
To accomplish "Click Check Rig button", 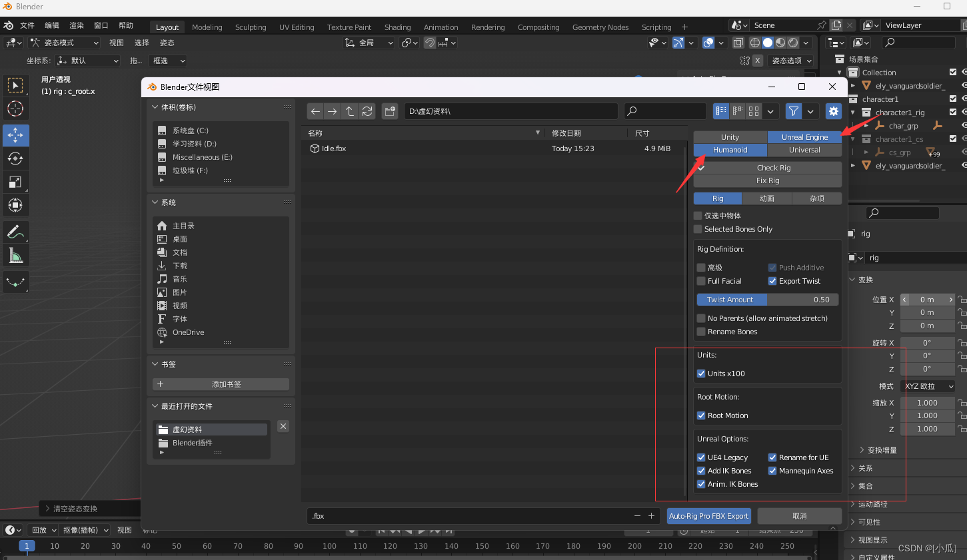I will [768, 168].
